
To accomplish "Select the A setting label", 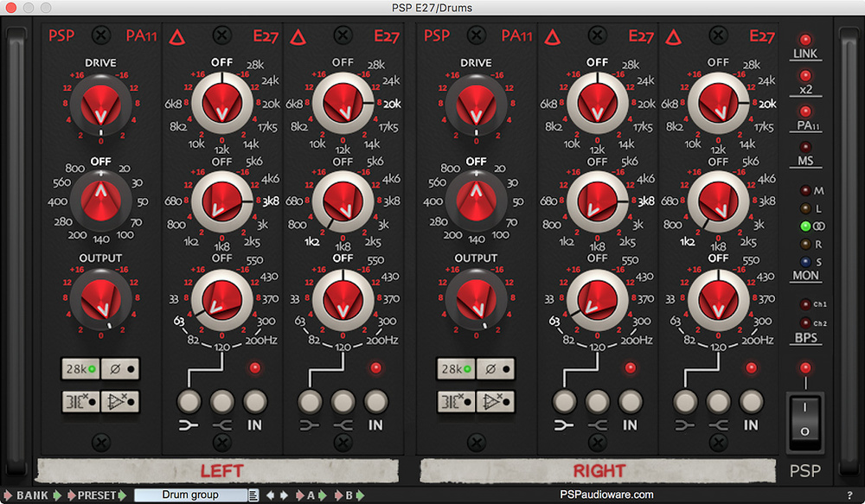I will [311, 495].
